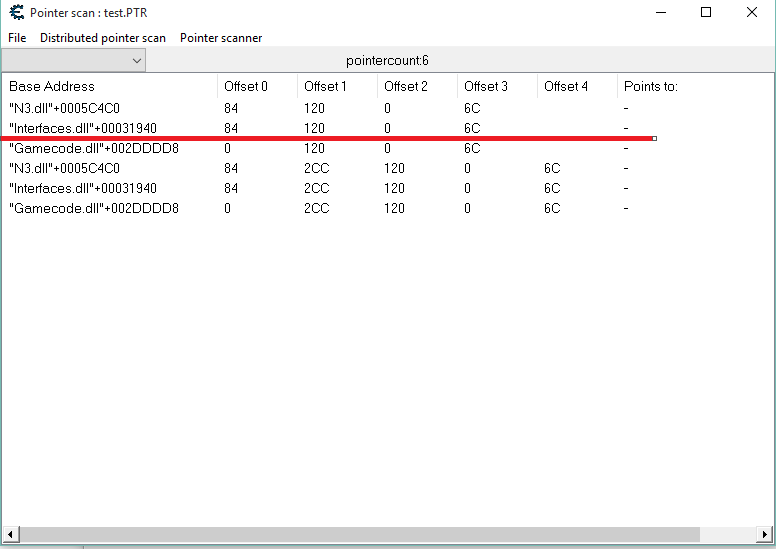776x549 pixels.
Task: Click the Cheat Engine icon in title bar
Action: (16, 13)
